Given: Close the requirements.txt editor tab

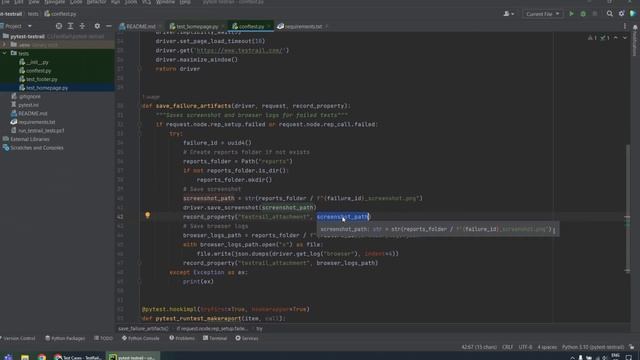Looking at the screenshot, I should click(327, 27).
